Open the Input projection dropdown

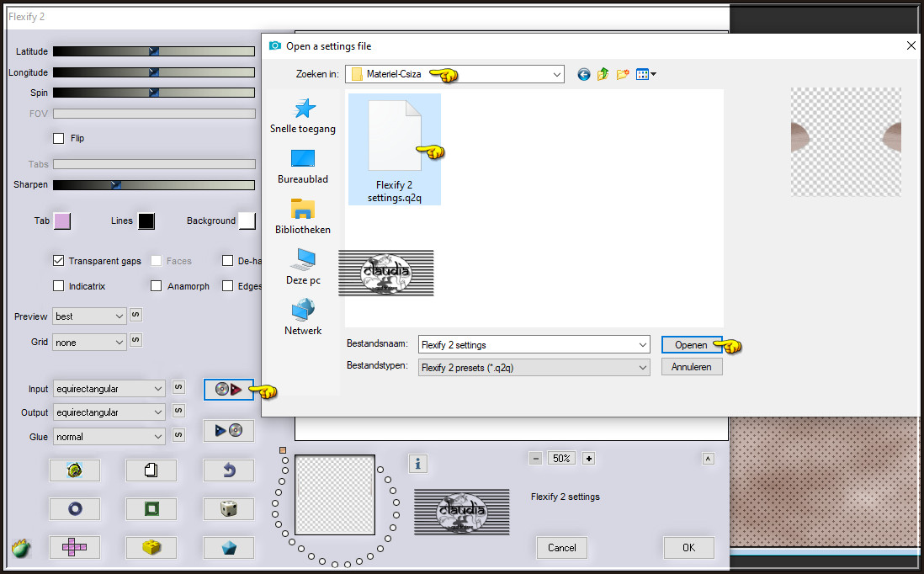pos(109,389)
